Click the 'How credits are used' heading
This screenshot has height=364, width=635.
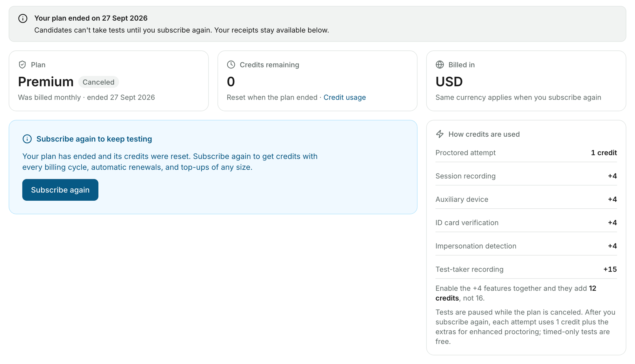484,134
